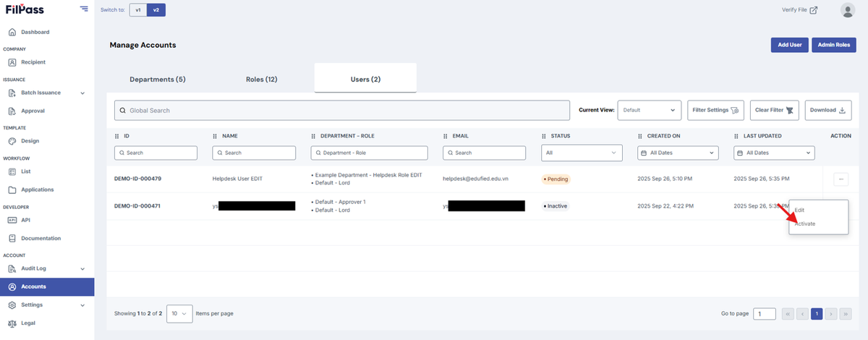Click the Pending status badge
Image resolution: width=868 pixels, height=340 pixels.
click(x=556, y=179)
